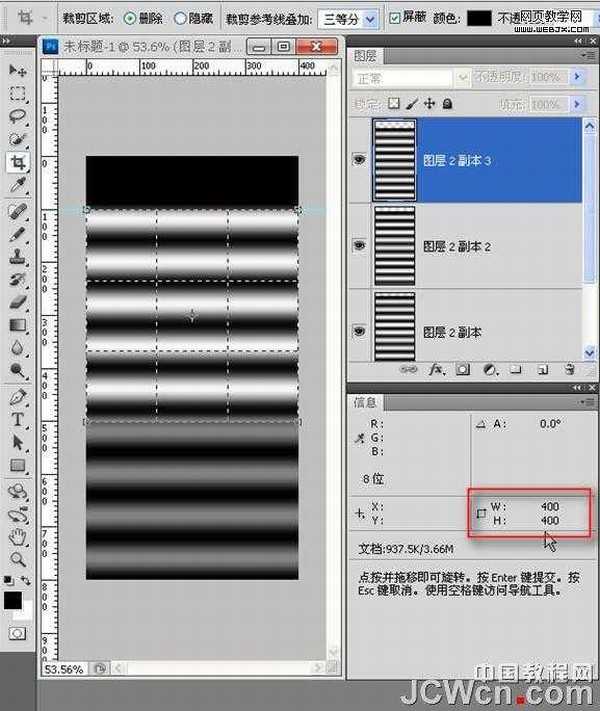Click the delete layer trash icon
Screen dimensions: 600x711
pyautogui.click(x=568, y=369)
